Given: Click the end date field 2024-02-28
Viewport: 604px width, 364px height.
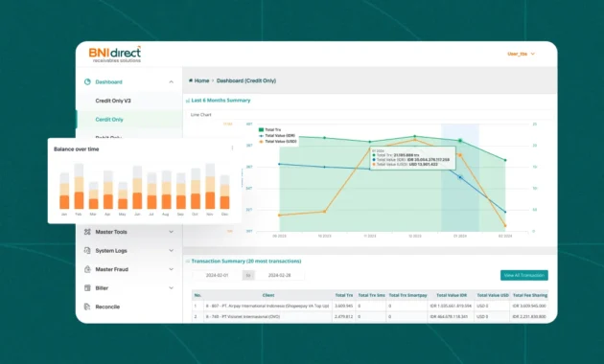Looking at the screenshot, I should click(279, 276).
